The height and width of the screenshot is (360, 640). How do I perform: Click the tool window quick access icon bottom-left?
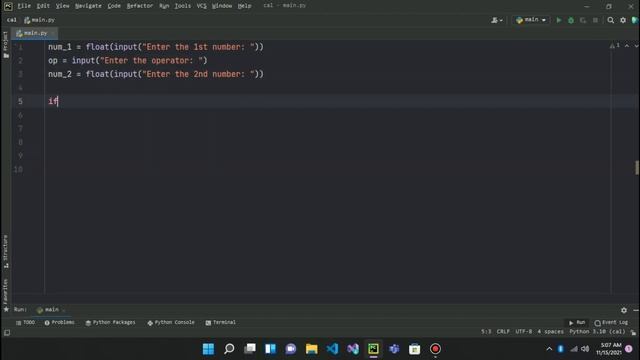pyautogui.click(x=7, y=333)
